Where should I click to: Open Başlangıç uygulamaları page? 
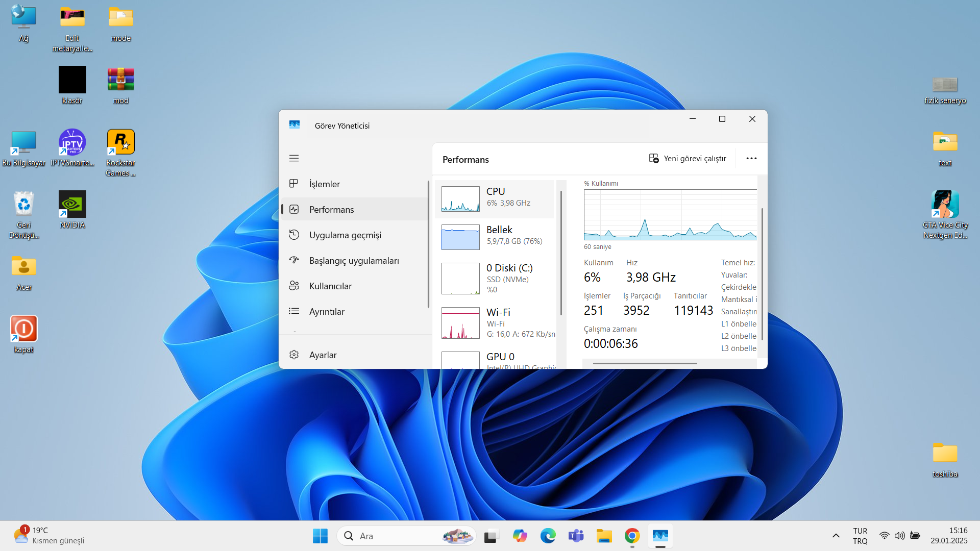pyautogui.click(x=355, y=260)
